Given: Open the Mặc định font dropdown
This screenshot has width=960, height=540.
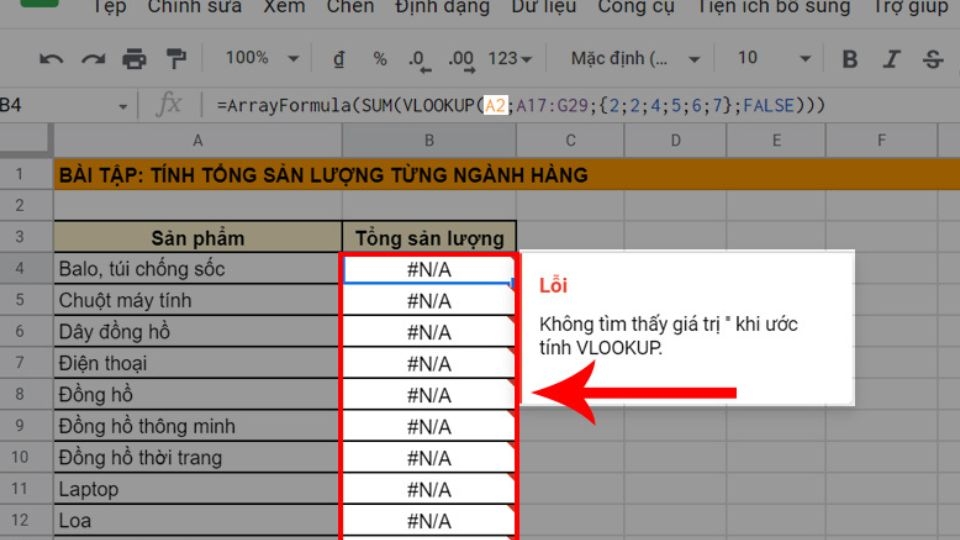Looking at the screenshot, I should coord(636,59).
